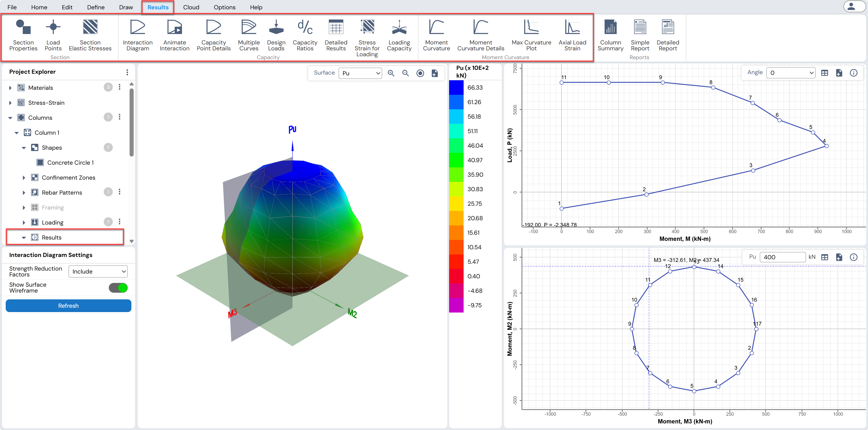
Task: Open the Help menu
Action: (256, 7)
